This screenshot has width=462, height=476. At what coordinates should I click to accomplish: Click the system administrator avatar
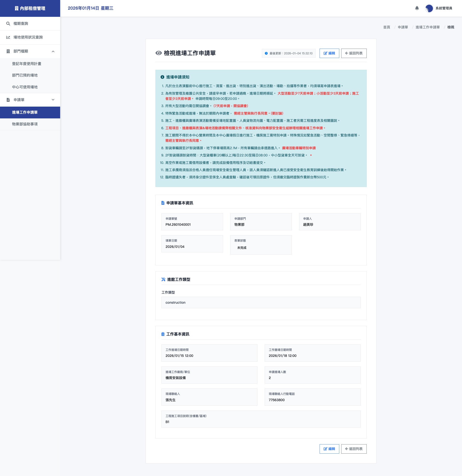point(429,8)
